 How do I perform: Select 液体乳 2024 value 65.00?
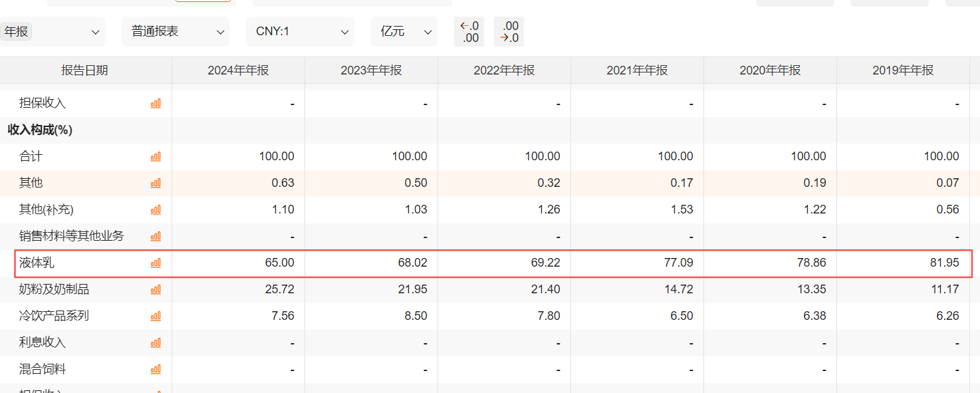(x=279, y=263)
